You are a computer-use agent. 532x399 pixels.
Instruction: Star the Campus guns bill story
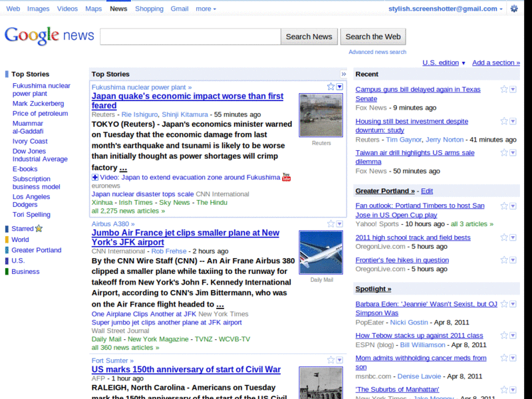[x=504, y=89]
